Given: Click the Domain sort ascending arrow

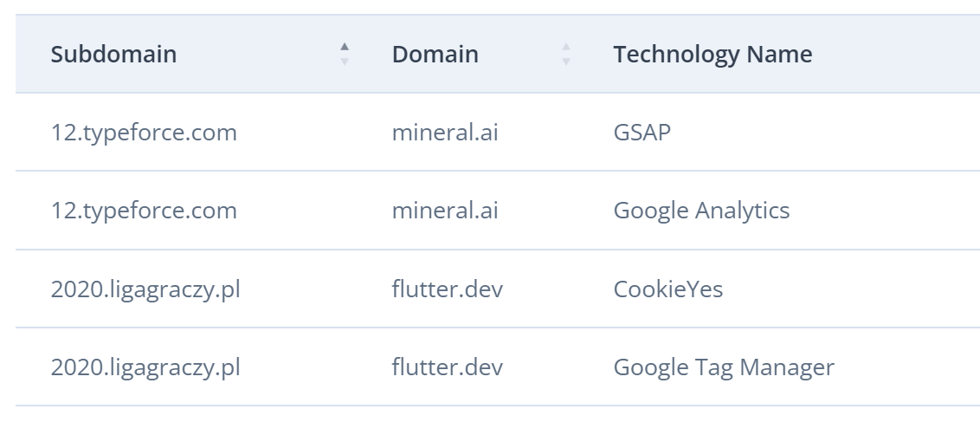Looking at the screenshot, I should [566, 47].
